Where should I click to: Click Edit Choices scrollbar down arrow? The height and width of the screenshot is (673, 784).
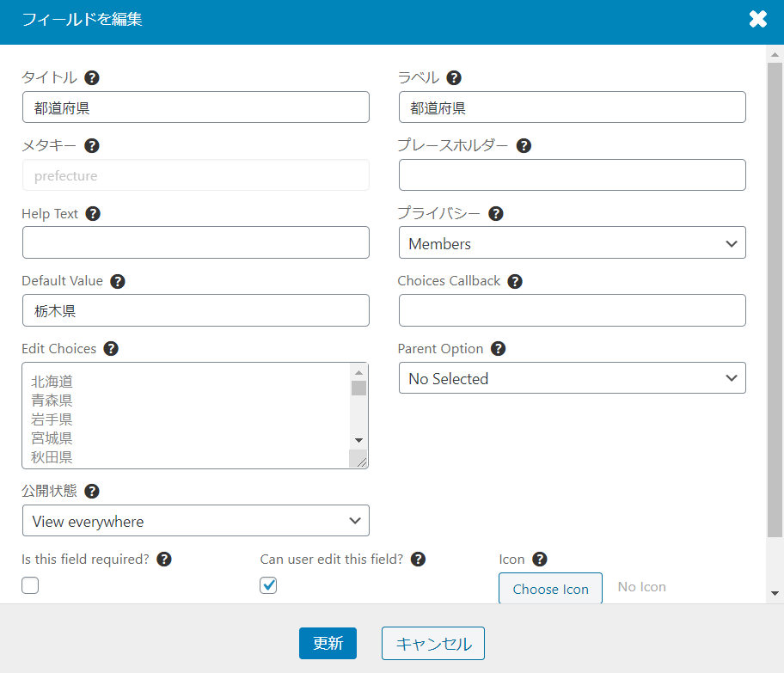coord(358,440)
